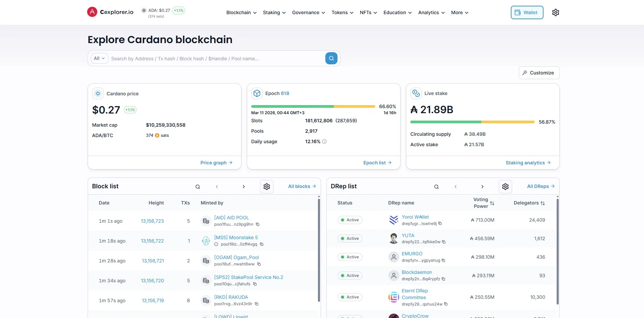Open Block list settings gear
644x318 pixels.
[267, 187]
